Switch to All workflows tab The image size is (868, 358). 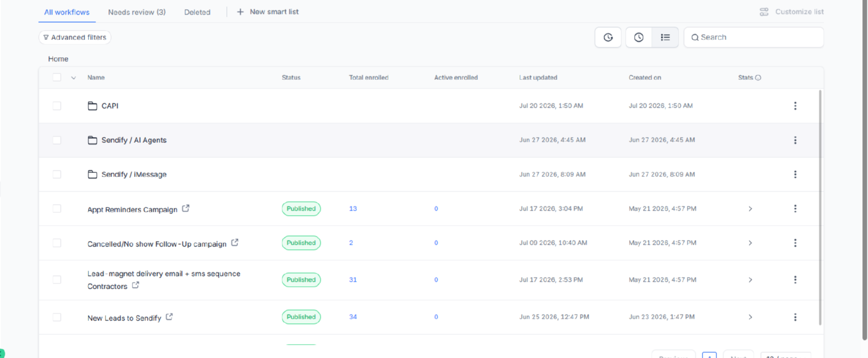pos(67,12)
